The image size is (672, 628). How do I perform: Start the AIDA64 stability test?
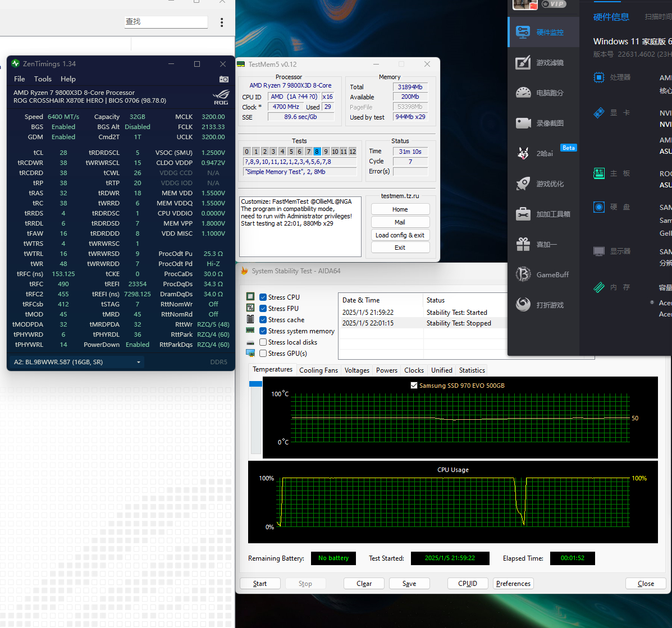pos(260,584)
